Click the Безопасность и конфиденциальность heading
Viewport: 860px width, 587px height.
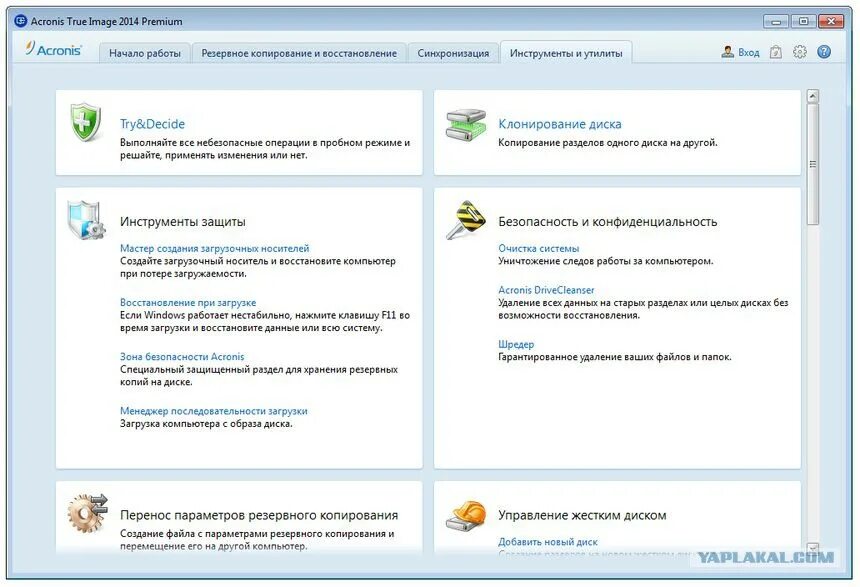coord(608,222)
